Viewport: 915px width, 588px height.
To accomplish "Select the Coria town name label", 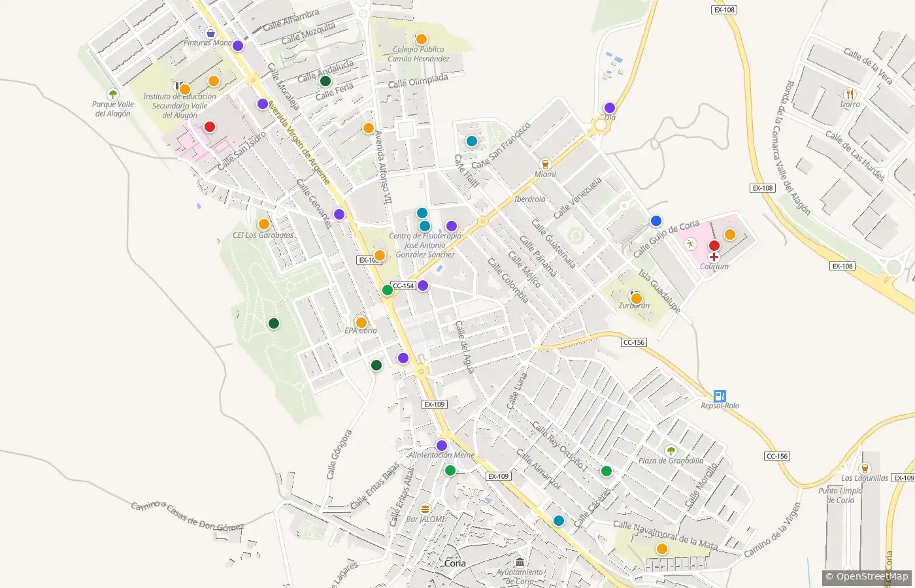I will pyautogui.click(x=455, y=563).
